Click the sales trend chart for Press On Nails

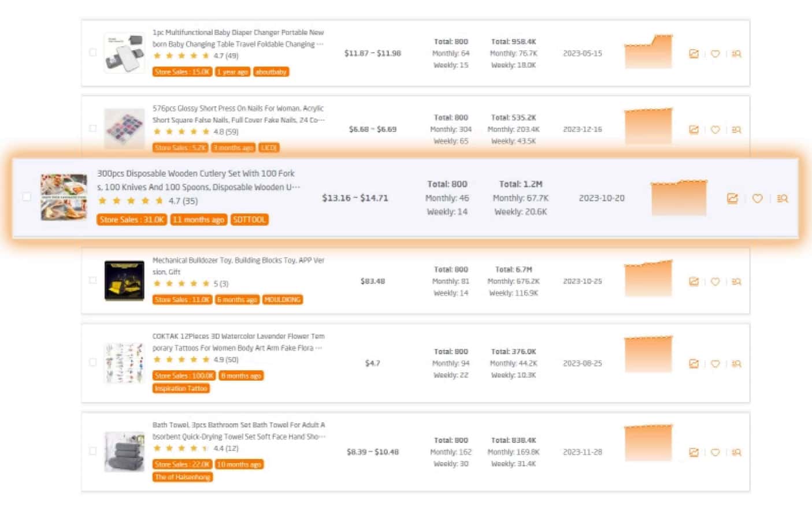pos(648,126)
